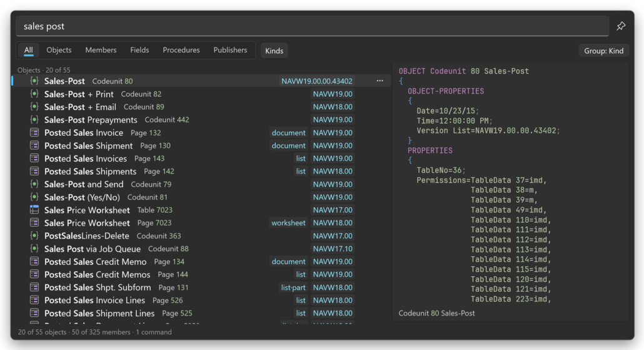Screen dimensions: 644x350
Task: Click the 'Objects · 20 of 55' group header
Action: [44, 70]
